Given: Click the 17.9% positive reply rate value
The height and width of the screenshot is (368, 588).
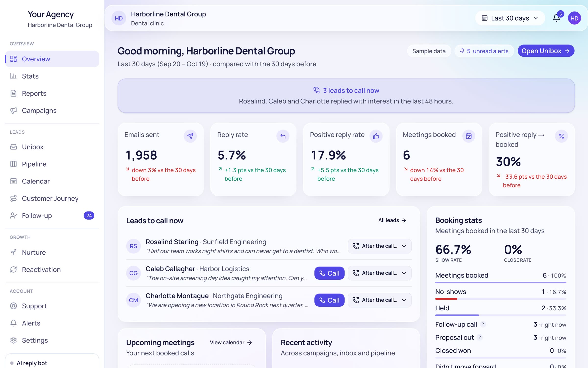Looking at the screenshot, I should 328,155.
